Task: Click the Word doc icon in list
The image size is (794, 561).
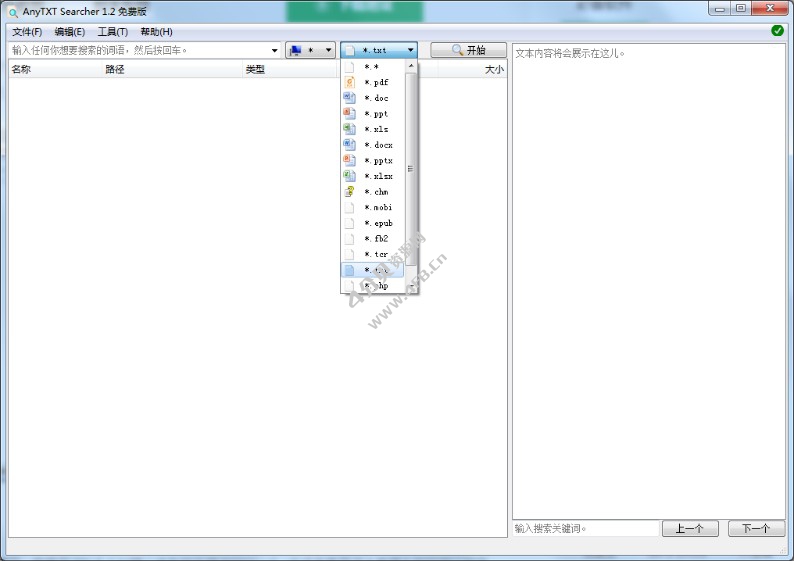Action: point(349,98)
